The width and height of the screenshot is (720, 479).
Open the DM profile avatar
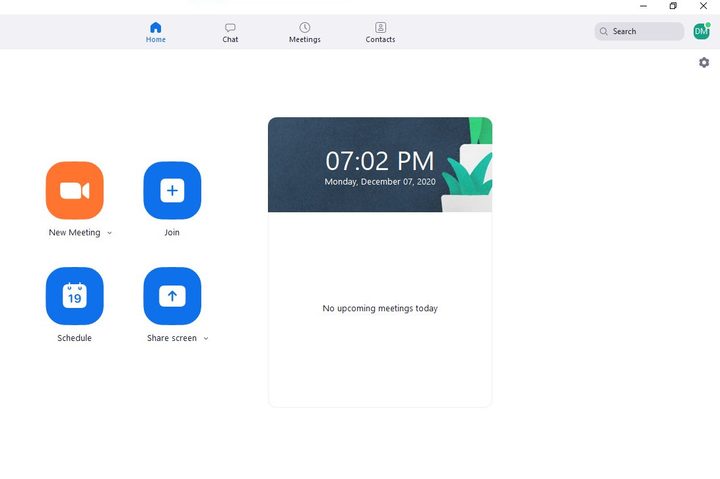pos(701,31)
